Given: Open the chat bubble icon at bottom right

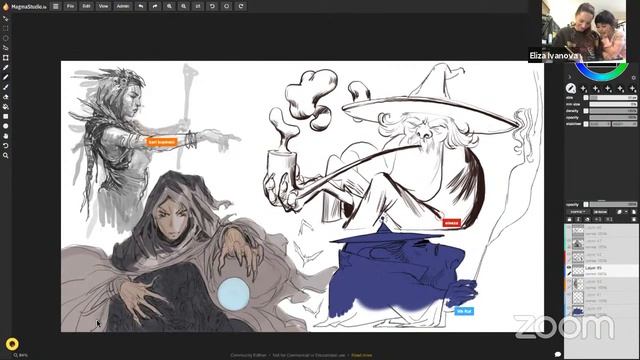Looking at the screenshot, I should (x=558, y=354).
